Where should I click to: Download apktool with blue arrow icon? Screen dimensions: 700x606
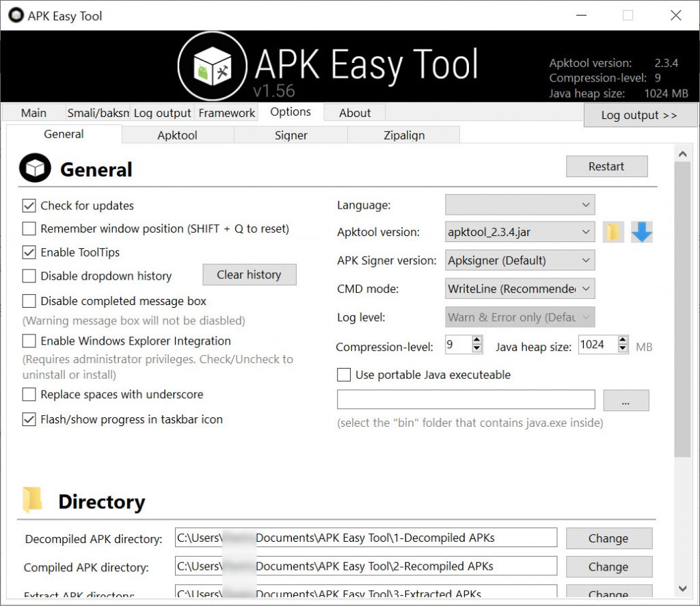641,232
